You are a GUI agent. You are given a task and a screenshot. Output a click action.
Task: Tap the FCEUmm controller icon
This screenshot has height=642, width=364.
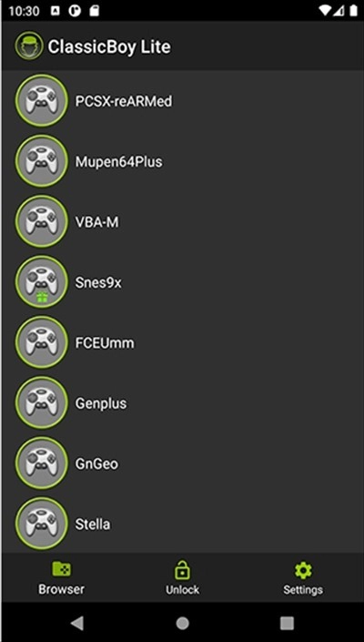click(x=41, y=342)
